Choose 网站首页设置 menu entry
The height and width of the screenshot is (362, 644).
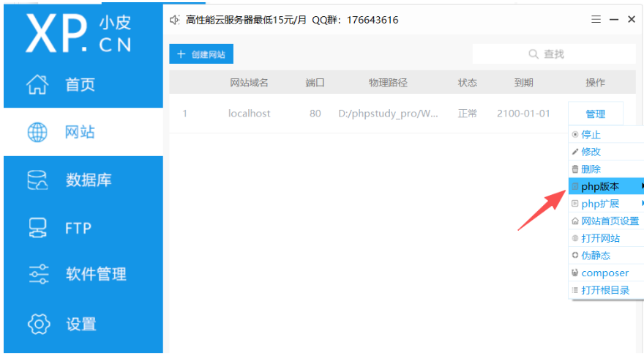(x=606, y=221)
